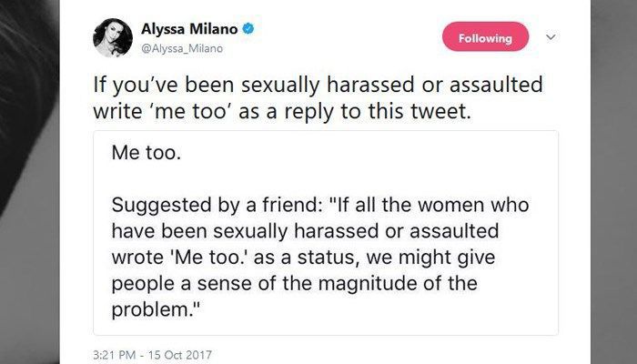Click the @Alyssa_Milano handle
This screenshot has width=637, height=364.
[183, 47]
